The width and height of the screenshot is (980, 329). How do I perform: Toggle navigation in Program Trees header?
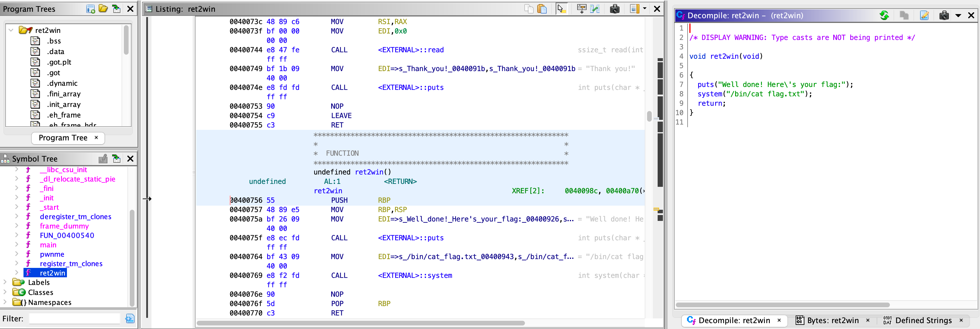pos(117,9)
